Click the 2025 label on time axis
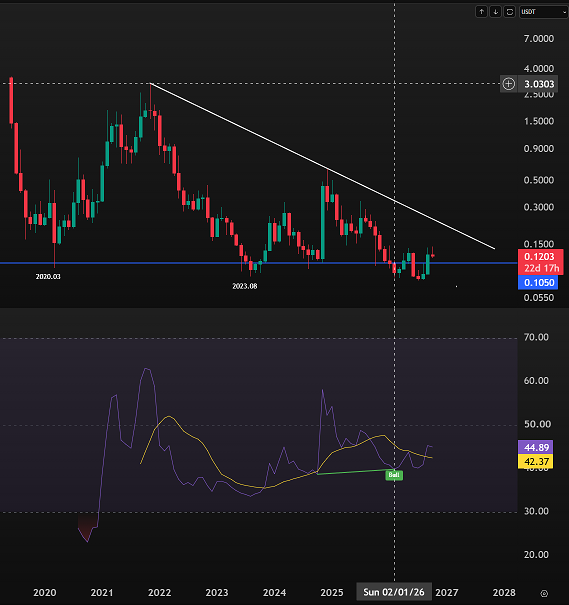 point(332,593)
